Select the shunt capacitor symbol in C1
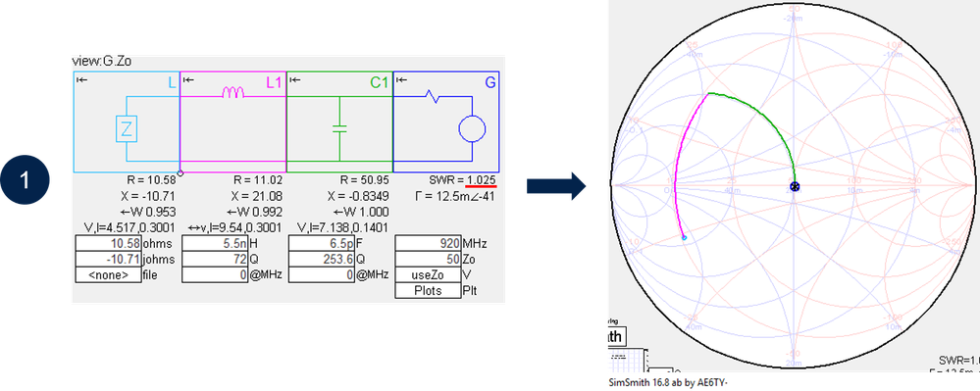980x391 pixels. coord(340,128)
